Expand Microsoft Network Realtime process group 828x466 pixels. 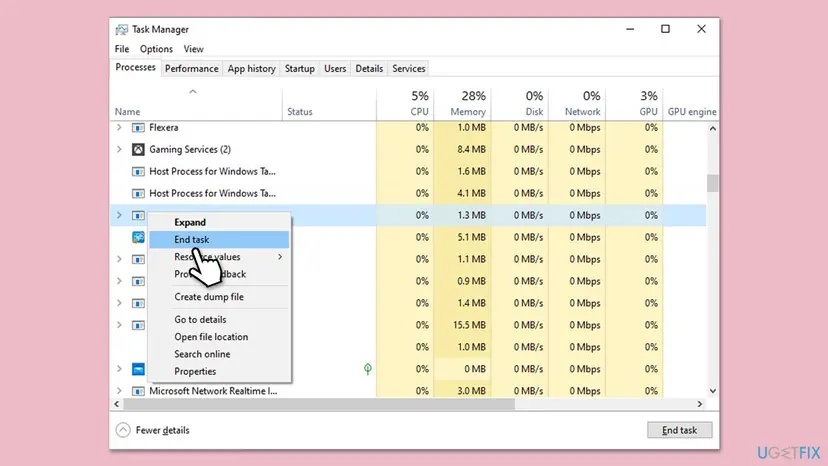[x=119, y=391]
